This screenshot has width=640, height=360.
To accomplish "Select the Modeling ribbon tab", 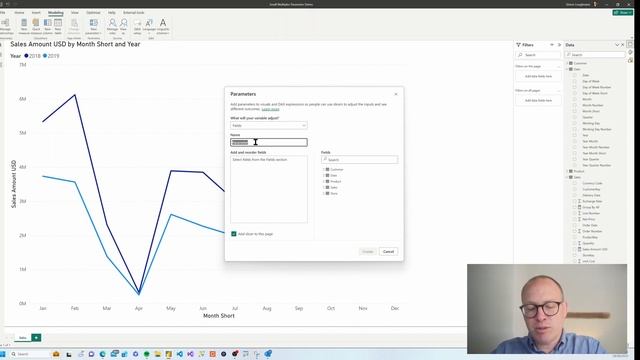I will click(56, 13).
